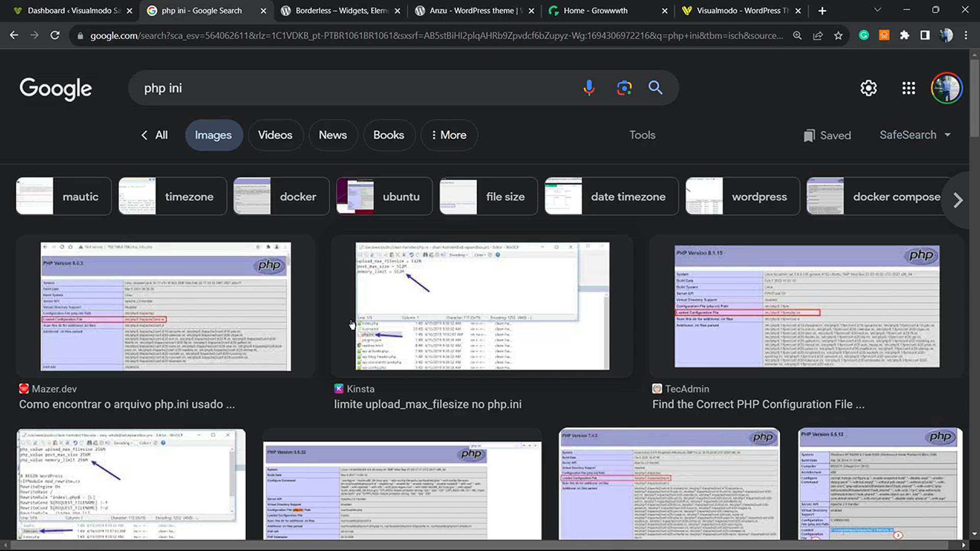Filter by timezone suggestion chip
Screen dimensions: 980x551
173,196
